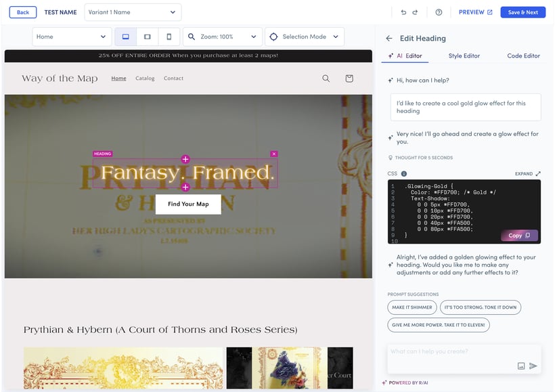Screen dimensions: 555x392
Task: Open the Variant 1 Name dropdown
Action: click(133, 12)
